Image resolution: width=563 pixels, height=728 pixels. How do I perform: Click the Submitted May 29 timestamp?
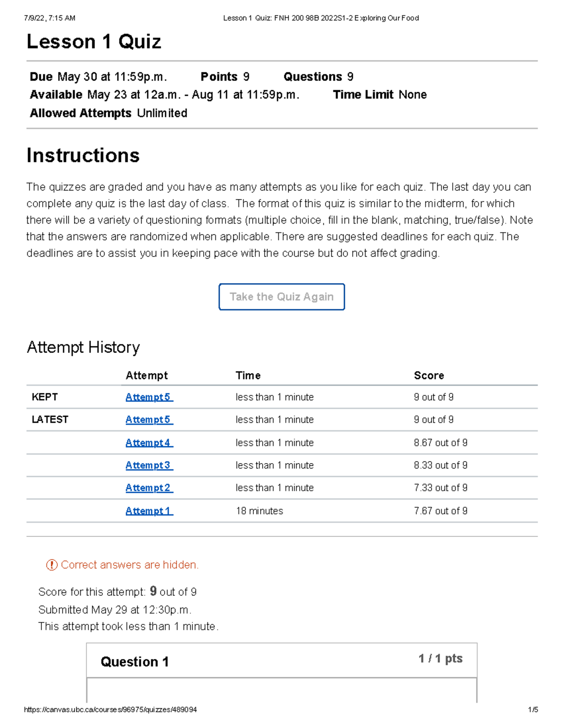(x=114, y=609)
